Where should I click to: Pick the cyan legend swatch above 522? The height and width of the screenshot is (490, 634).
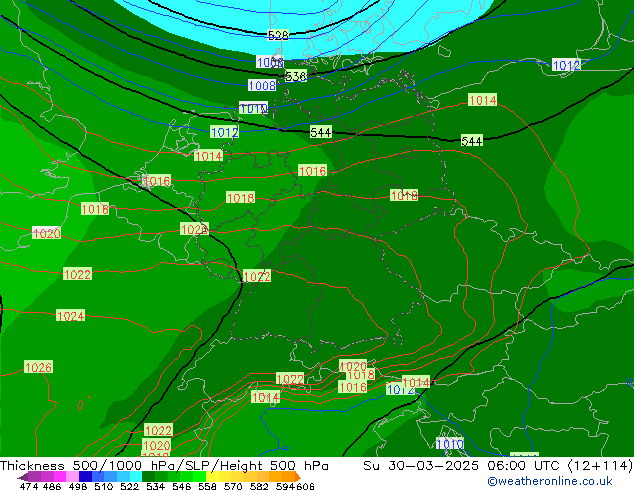coord(136,477)
